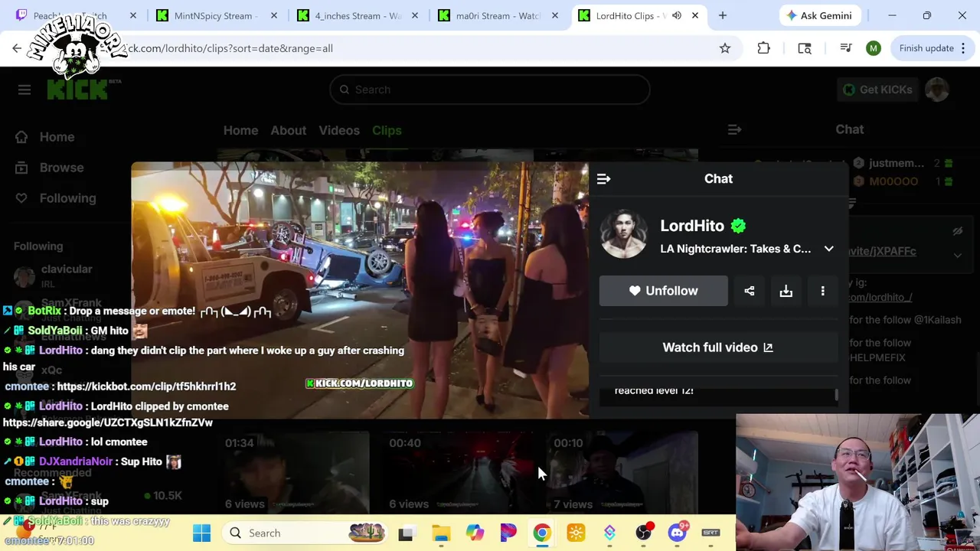Click Get KICKs button

coord(876,90)
